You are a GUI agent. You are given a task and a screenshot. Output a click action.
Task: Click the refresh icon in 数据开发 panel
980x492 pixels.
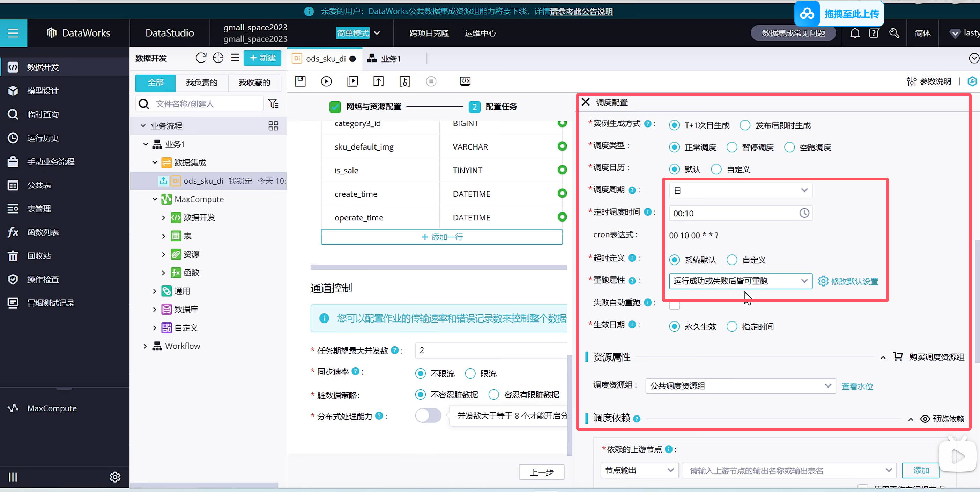click(x=201, y=58)
